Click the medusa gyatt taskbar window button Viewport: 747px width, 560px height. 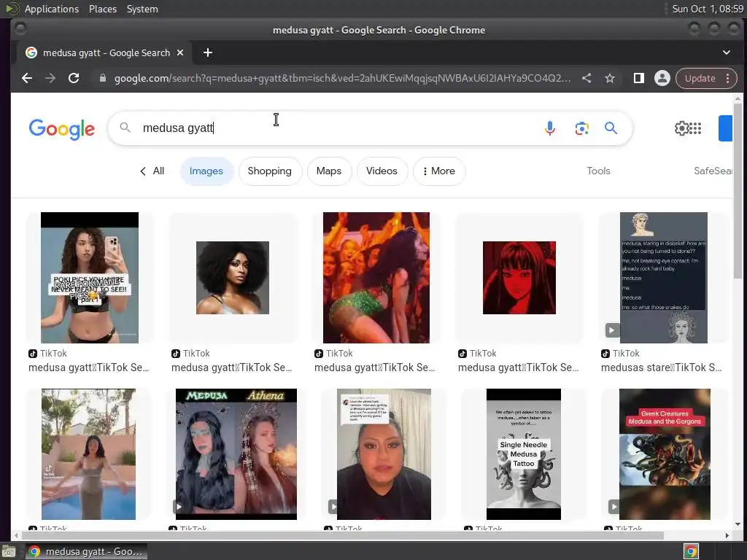click(86, 551)
